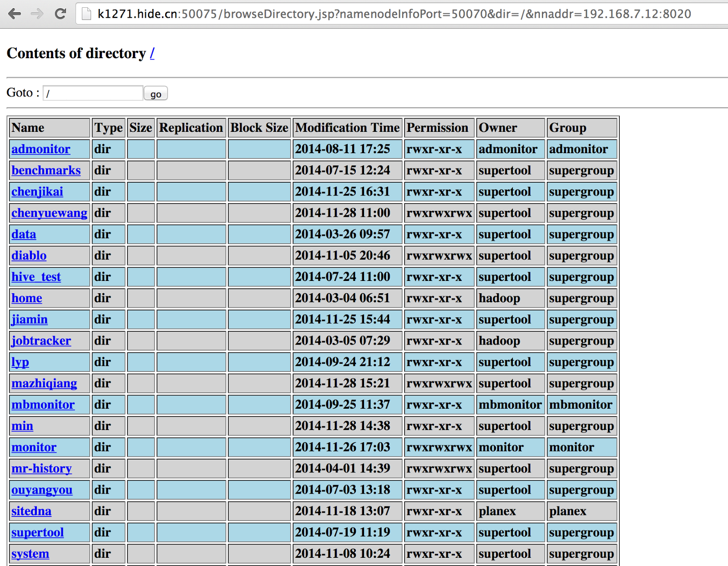Open the root '/' directory link

point(152,53)
